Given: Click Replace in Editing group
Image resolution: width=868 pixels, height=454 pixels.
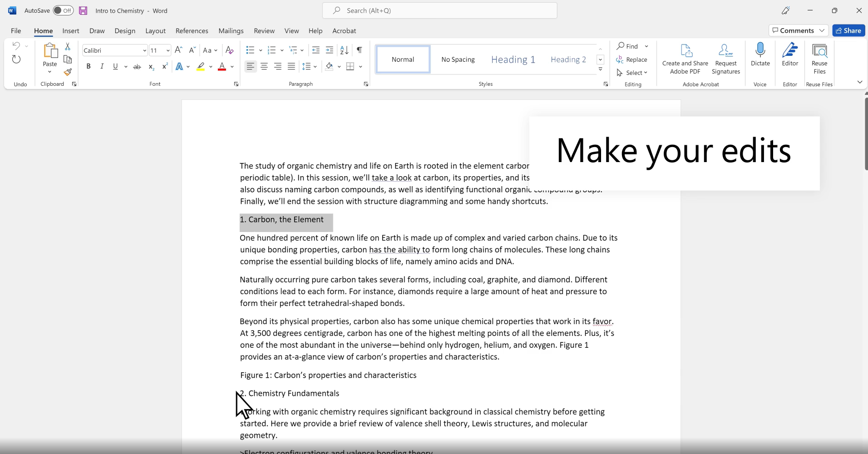Looking at the screenshot, I should pyautogui.click(x=631, y=59).
